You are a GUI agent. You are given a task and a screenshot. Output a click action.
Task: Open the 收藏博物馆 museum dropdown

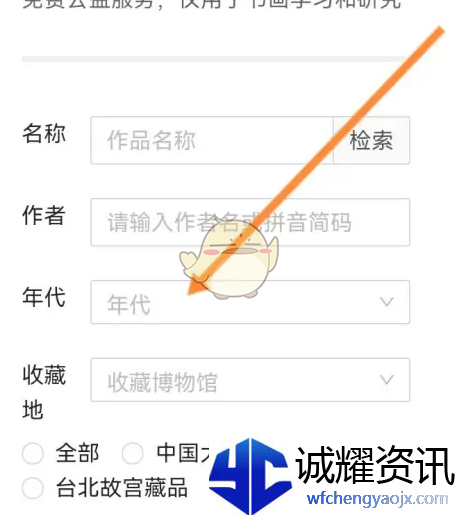pos(250,380)
